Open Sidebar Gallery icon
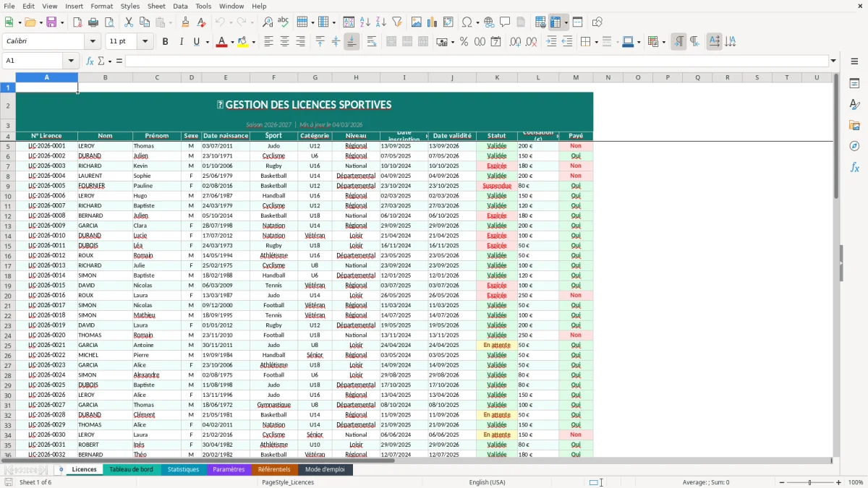 [854, 126]
